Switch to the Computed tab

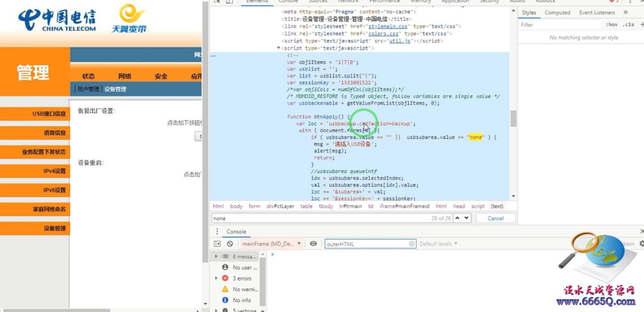[557, 12]
